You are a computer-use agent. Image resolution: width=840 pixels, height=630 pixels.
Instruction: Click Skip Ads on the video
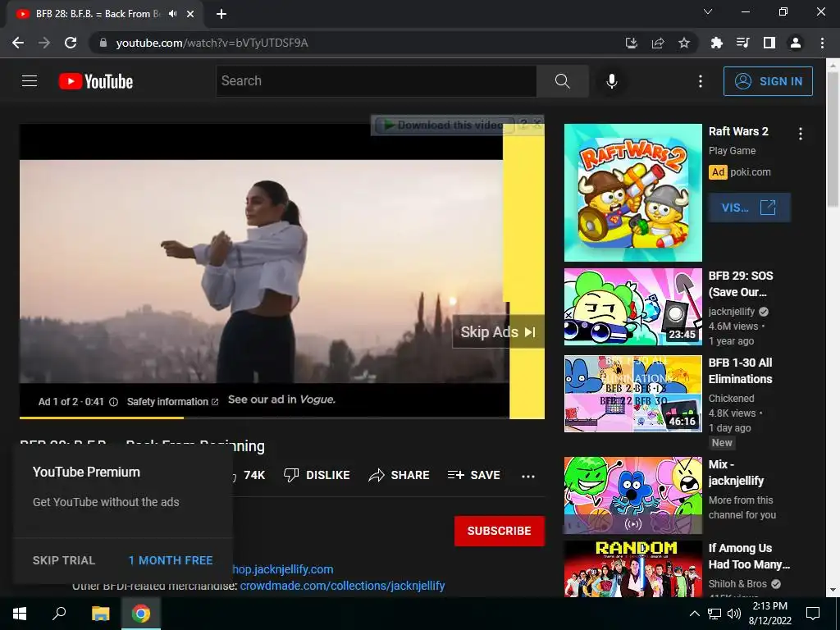tap(498, 332)
